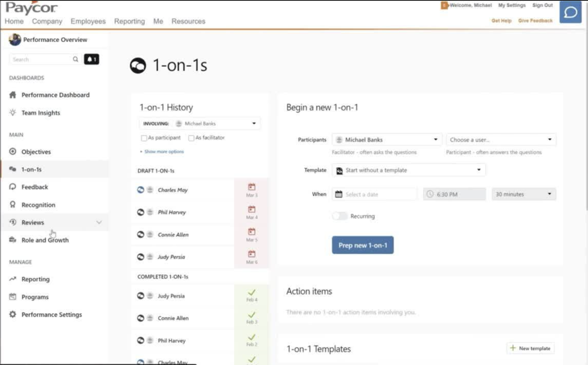This screenshot has width=588, height=365.
Task: Open the Template dropdown
Action: pyautogui.click(x=409, y=170)
